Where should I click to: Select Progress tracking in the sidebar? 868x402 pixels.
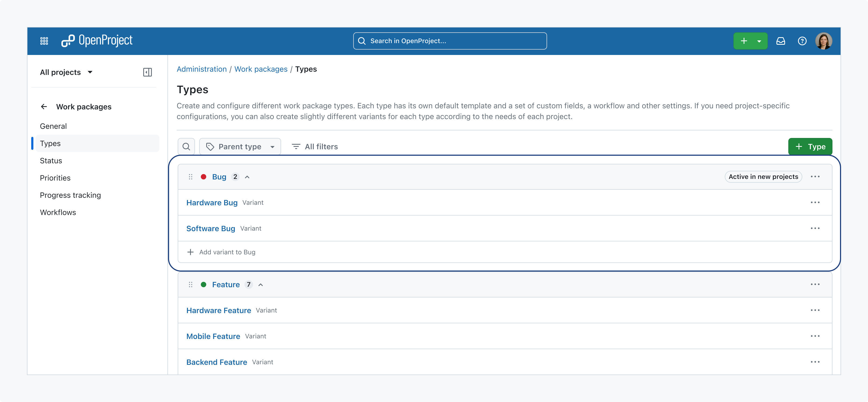tap(70, 195)
